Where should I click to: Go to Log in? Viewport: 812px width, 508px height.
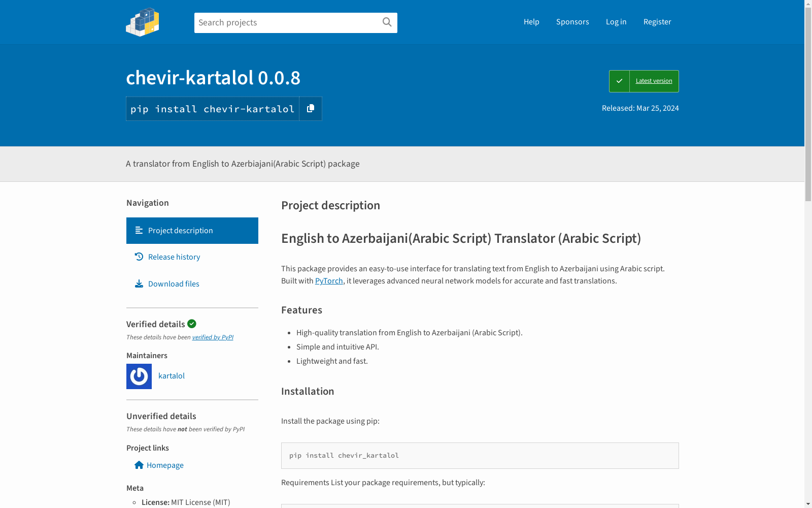(616, 22)
